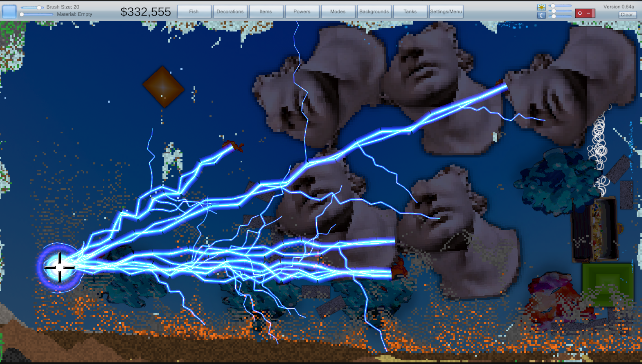Click the Brush Size slider

coord(32,7)
